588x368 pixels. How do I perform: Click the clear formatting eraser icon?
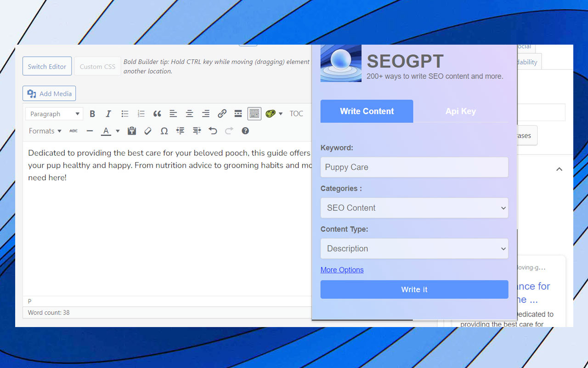pyautogui.click(x=148, y=131)
